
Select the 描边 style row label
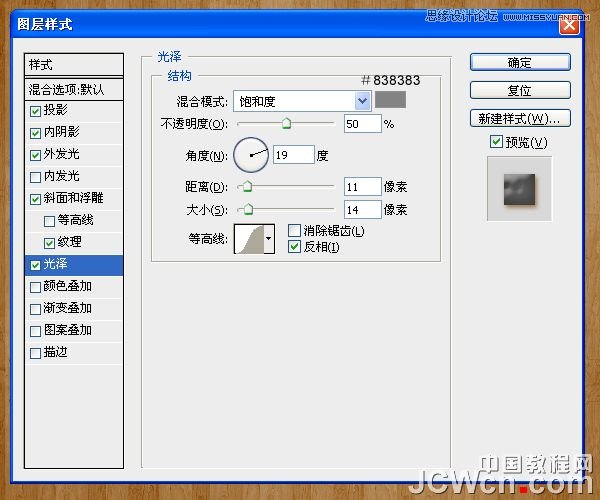[x=55, y=352]
